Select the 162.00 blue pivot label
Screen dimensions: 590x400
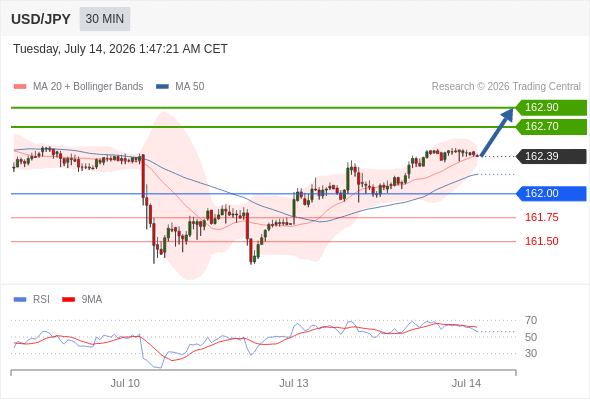coord(551,193)
